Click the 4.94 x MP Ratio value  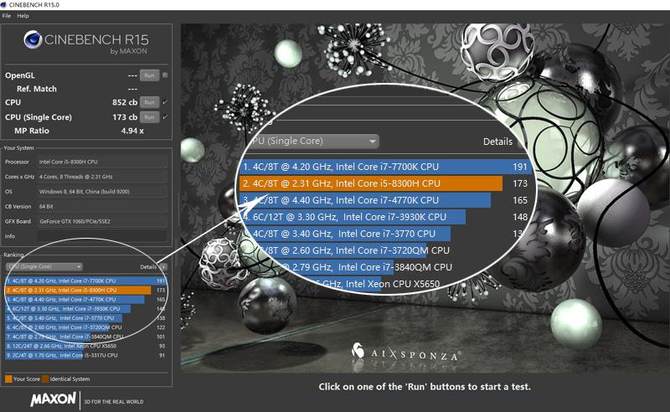click(132, 131)
